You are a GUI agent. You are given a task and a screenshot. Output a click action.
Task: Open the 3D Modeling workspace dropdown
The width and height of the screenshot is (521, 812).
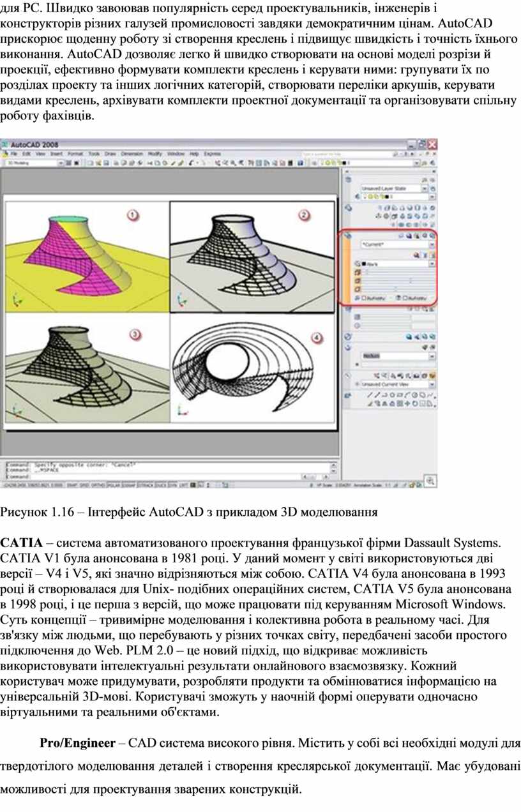coord(34,163)
